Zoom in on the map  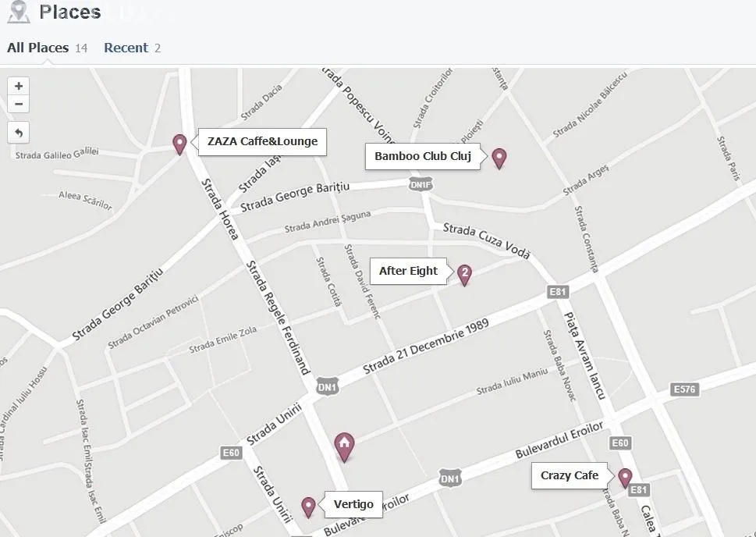click(18, 86)
